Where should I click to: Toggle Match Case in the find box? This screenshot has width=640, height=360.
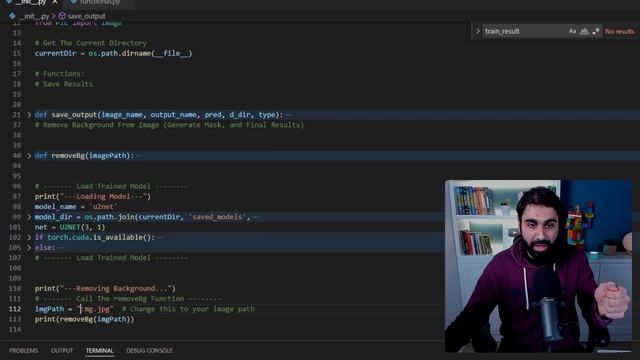click(x=572, y=31)
